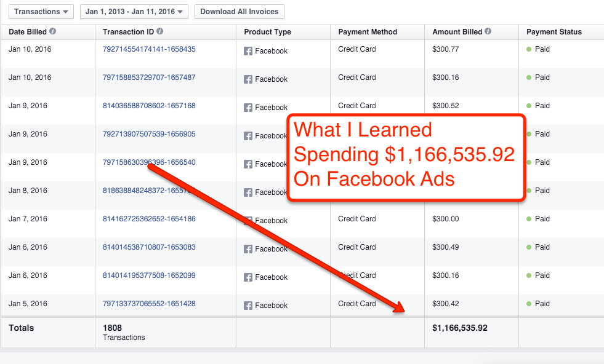Select the Payment Status column header

554,32
